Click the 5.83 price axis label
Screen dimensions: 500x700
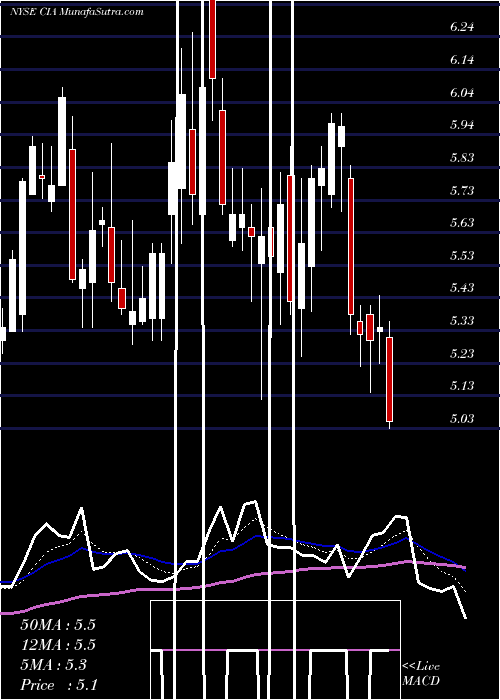[462, 158]
